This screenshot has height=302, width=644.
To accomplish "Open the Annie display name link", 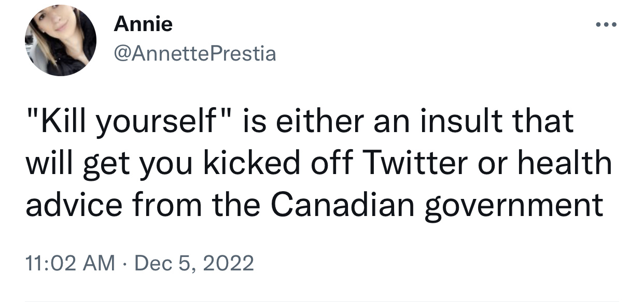I will (143, 24).
